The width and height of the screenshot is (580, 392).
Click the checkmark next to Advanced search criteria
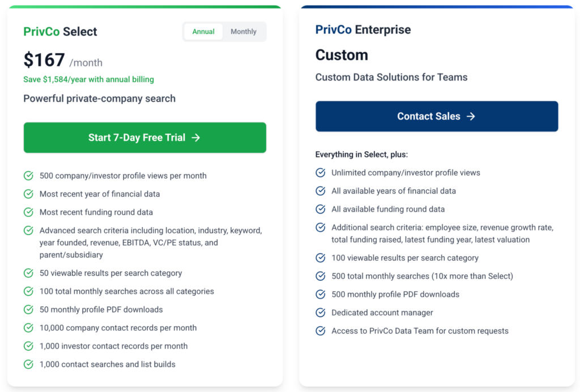coord(28,231)
